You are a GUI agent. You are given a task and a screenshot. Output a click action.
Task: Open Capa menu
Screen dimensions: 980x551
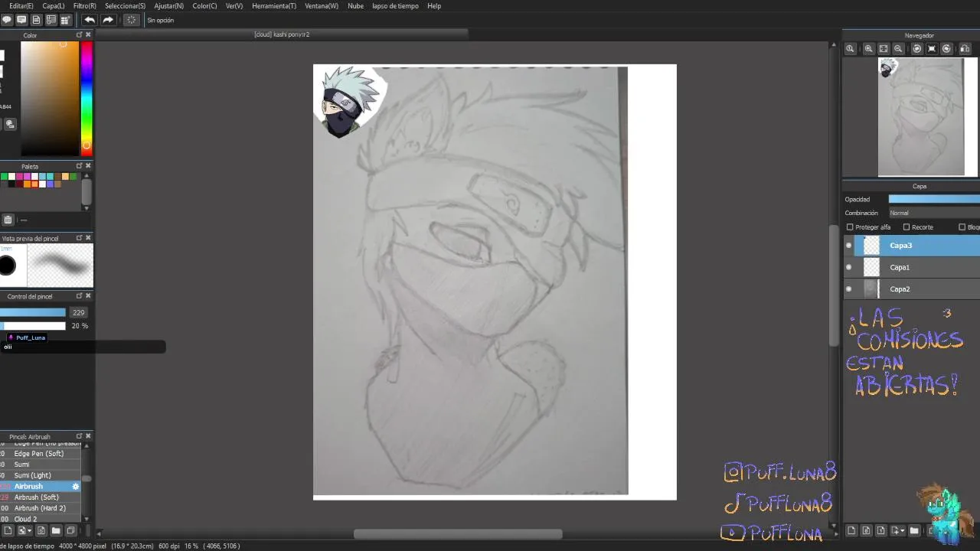coord(53,5)
